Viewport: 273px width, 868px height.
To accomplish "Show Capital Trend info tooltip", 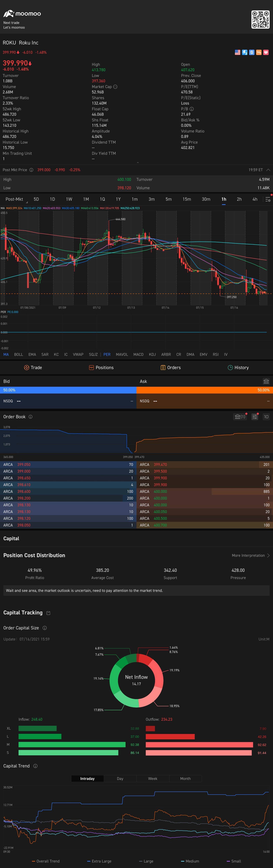I will pyautogui.click(x=35, y=766).
